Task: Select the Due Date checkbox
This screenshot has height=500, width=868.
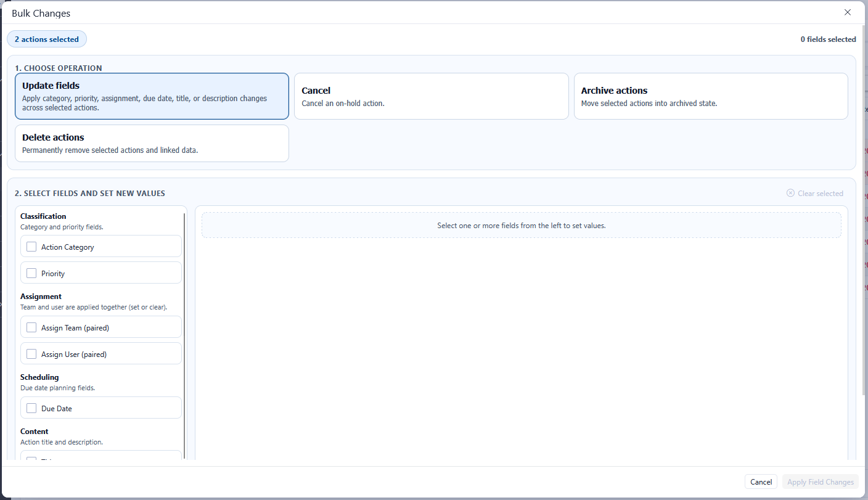Action: [31, 408]
